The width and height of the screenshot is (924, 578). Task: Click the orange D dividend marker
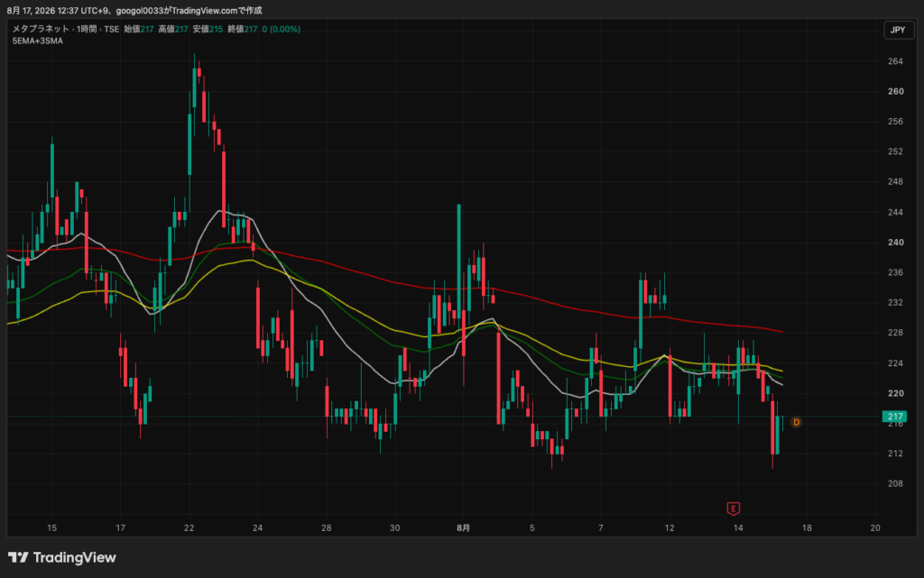(796, 422)
